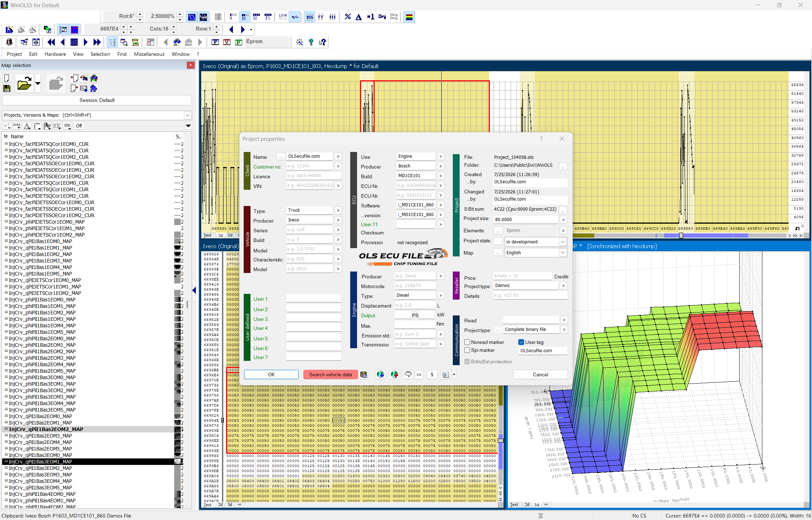The width and height of the screenshot is (812, 520).
Task: Jump to first map with double-left arrow
Action: pyautogui.click(x=51, y=42)
